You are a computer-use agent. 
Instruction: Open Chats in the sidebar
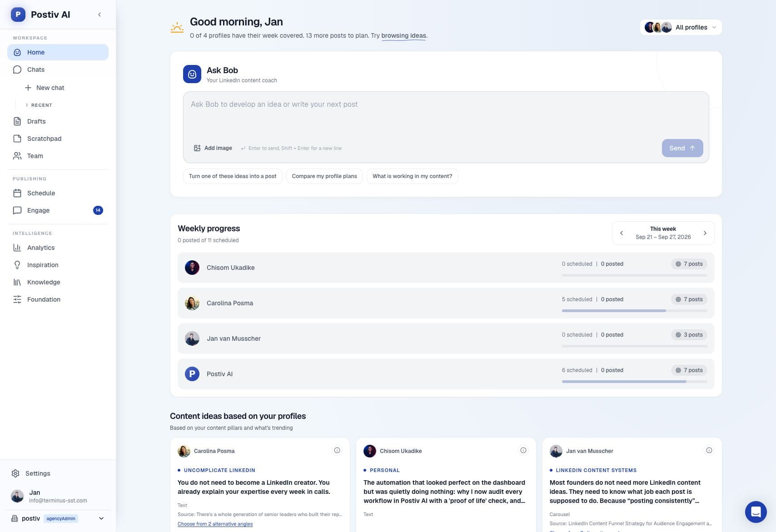coord(58,70)
